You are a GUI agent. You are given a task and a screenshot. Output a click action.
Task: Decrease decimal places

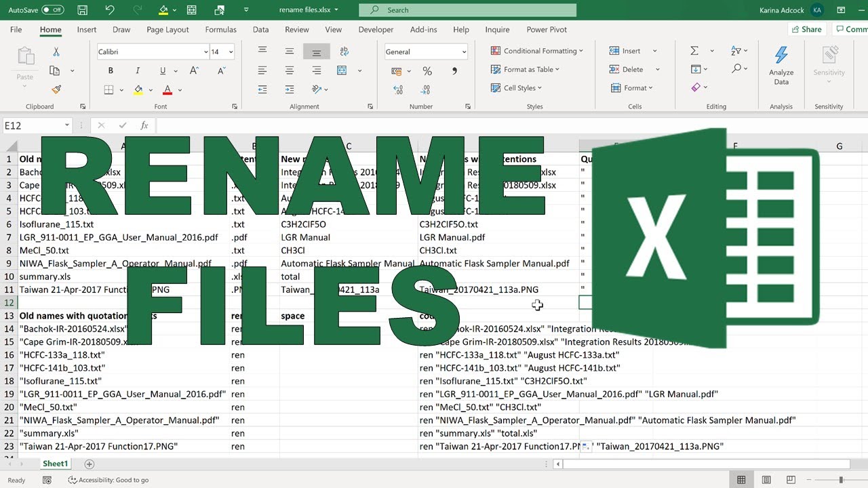tap(426, 89)
